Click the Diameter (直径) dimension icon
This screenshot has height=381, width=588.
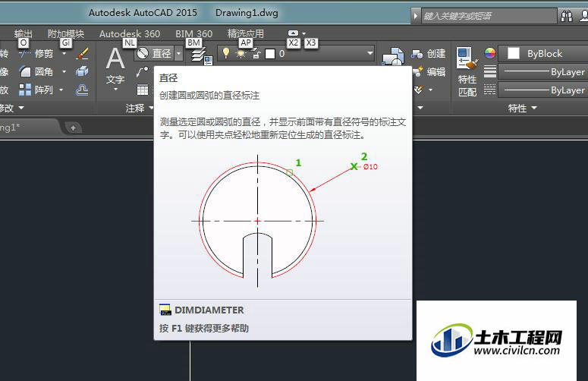143,54
